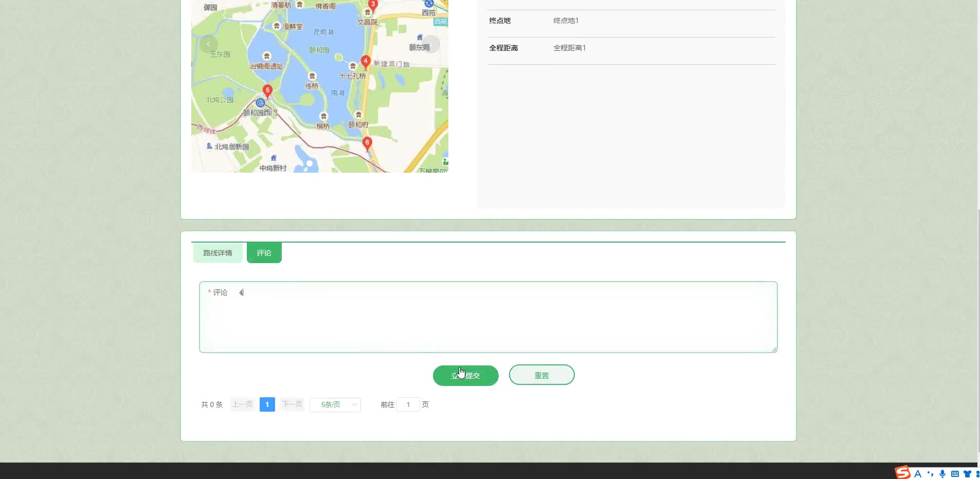Switch to the 路线详情 tab
The width and height of the screenshot is (980, 479).
click(x=217, y=253)
